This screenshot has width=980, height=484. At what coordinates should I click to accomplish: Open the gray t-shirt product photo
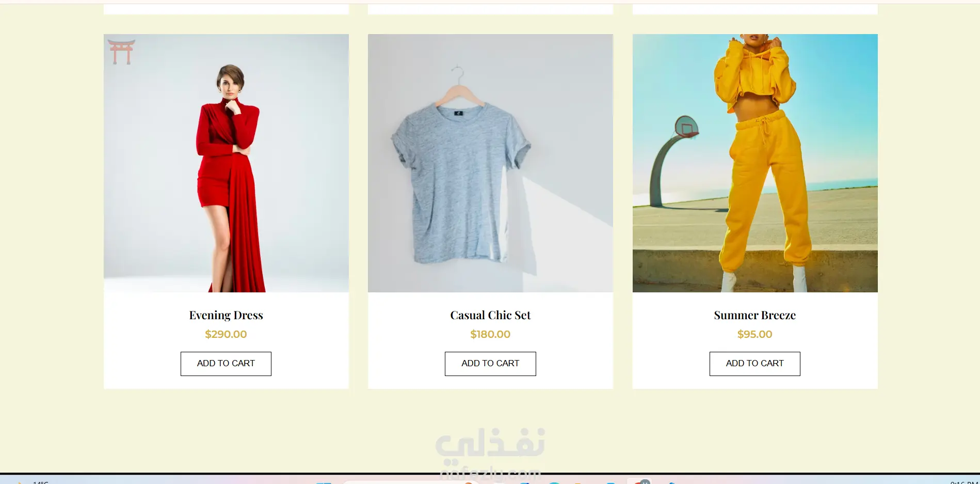[x=490, y=163]
